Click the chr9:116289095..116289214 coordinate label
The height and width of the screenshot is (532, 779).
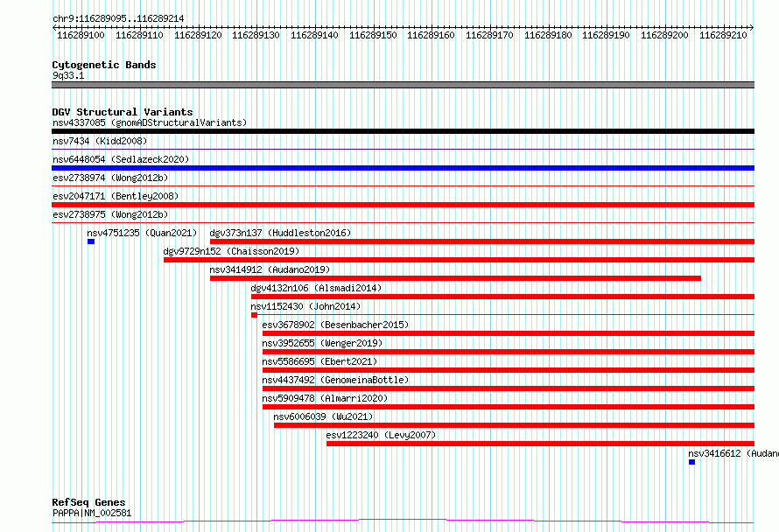[x=118, y=18]
